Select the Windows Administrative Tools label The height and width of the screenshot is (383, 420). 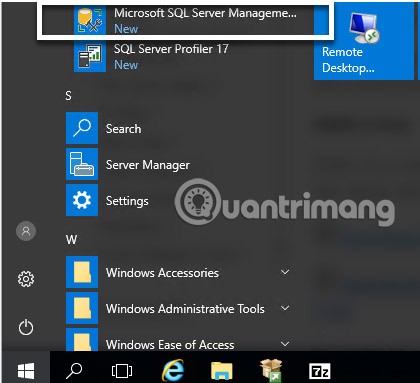pos(185,309)
